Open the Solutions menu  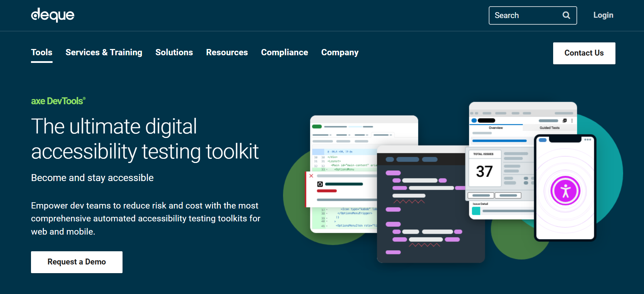(174, 52)
